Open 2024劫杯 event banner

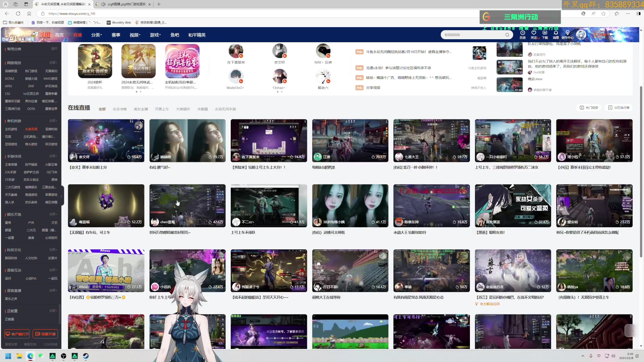(95, 61)
